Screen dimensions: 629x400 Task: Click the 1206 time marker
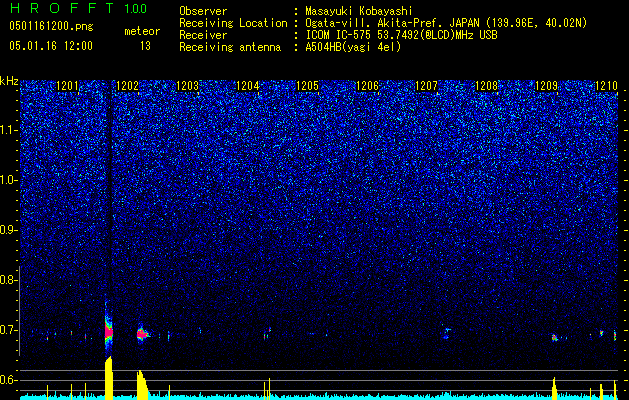pyautogui.click(x=367, y=86)
